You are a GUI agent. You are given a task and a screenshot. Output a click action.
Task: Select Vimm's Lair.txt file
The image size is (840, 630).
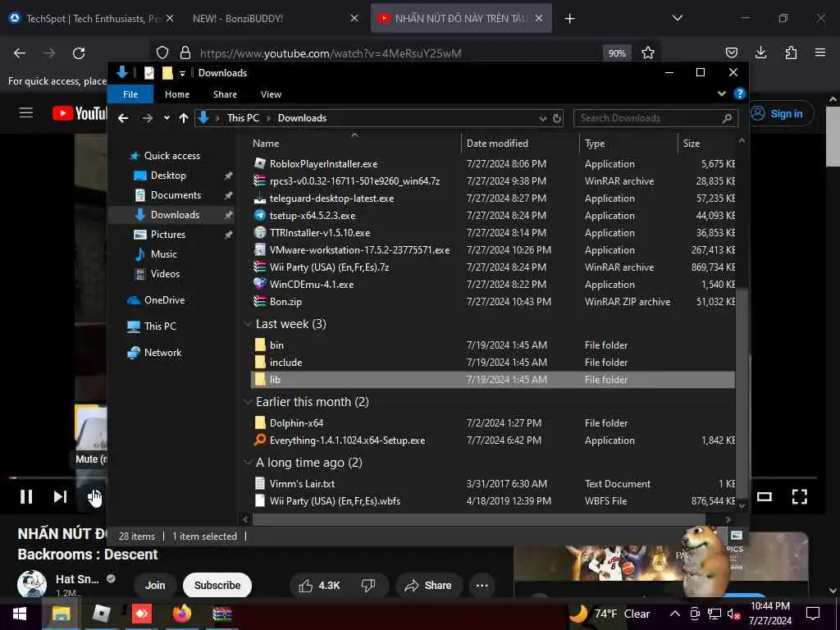point(493,484)
